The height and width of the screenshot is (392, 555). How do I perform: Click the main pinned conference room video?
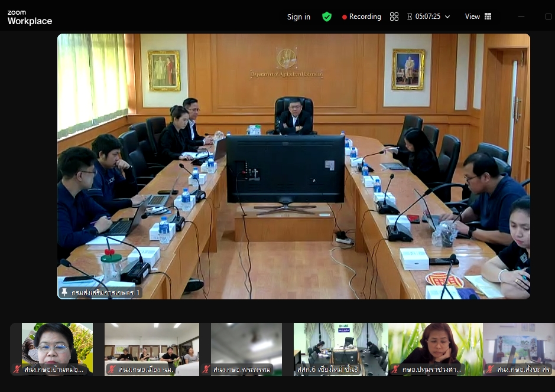point(293,165)
